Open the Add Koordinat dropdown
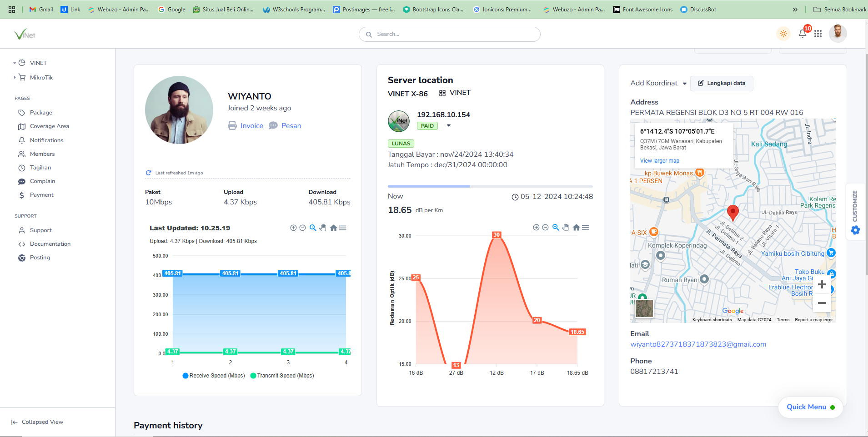868x437 pixels. click(x=658, y=83)
